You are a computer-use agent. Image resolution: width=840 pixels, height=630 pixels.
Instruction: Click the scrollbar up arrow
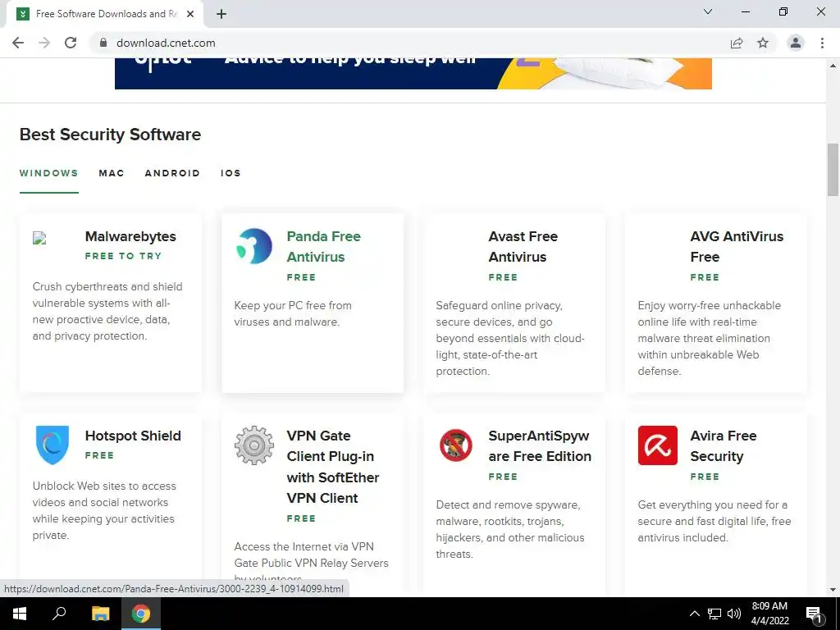[833, 66]
